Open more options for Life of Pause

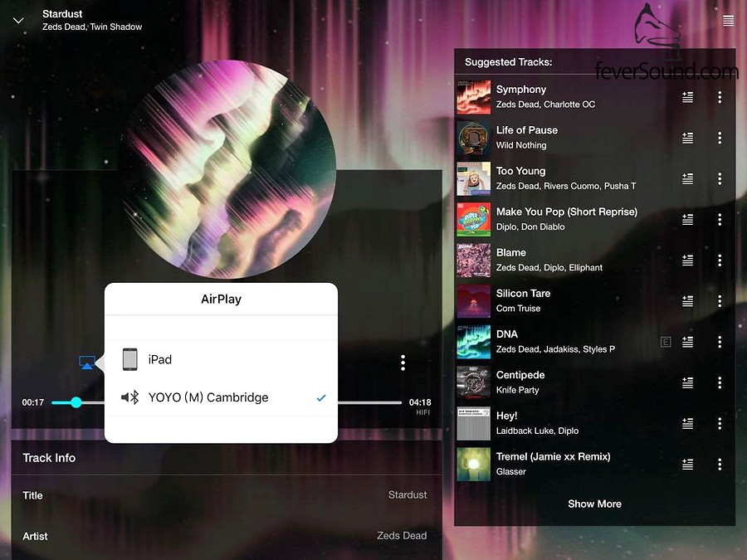(x=720, y=138)
